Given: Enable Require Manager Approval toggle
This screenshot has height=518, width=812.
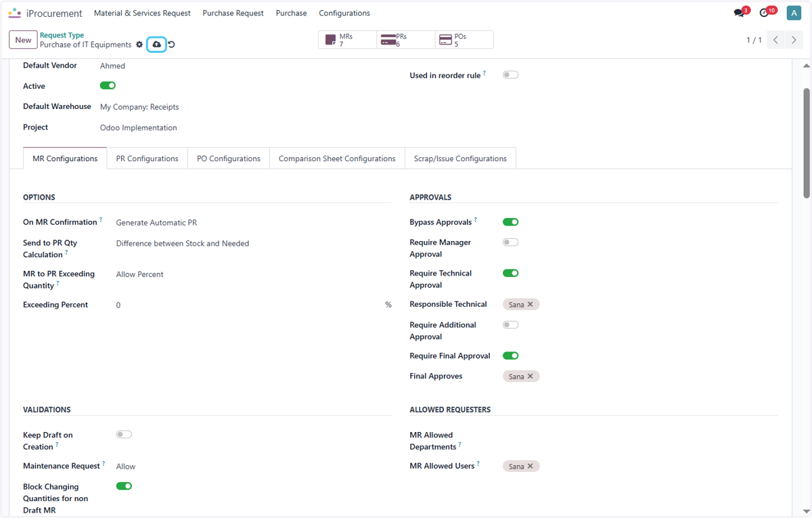Looking at the screenshot, I should pyautogui.click(x=510, y=242).
